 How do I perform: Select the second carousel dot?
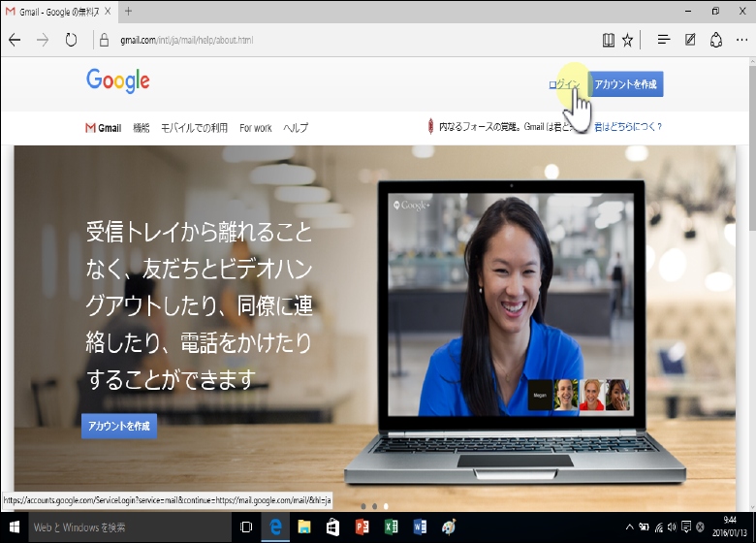(375, 506)
